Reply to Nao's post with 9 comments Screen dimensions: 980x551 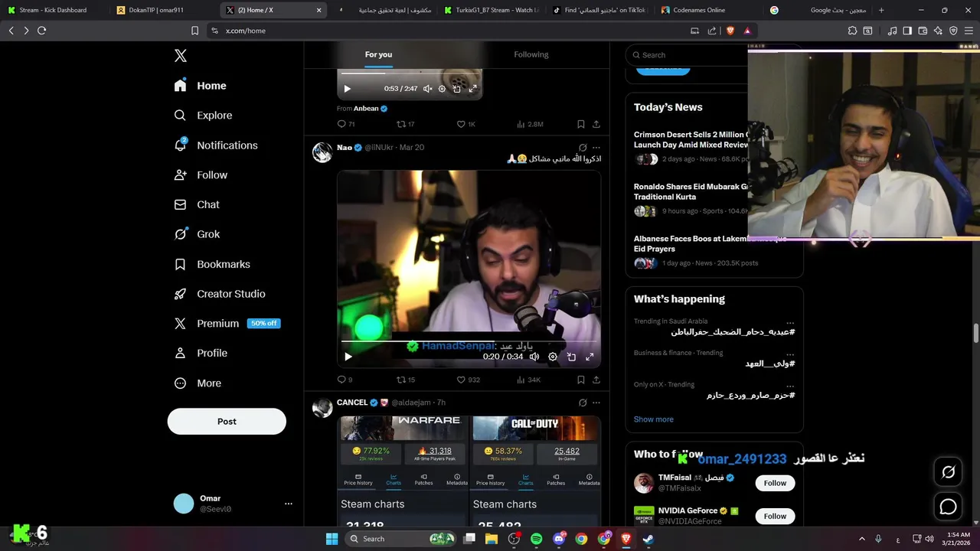[x=345, y=380]
